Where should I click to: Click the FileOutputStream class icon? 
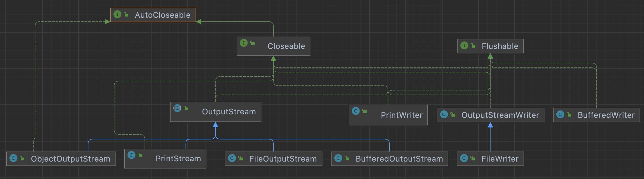232,158
